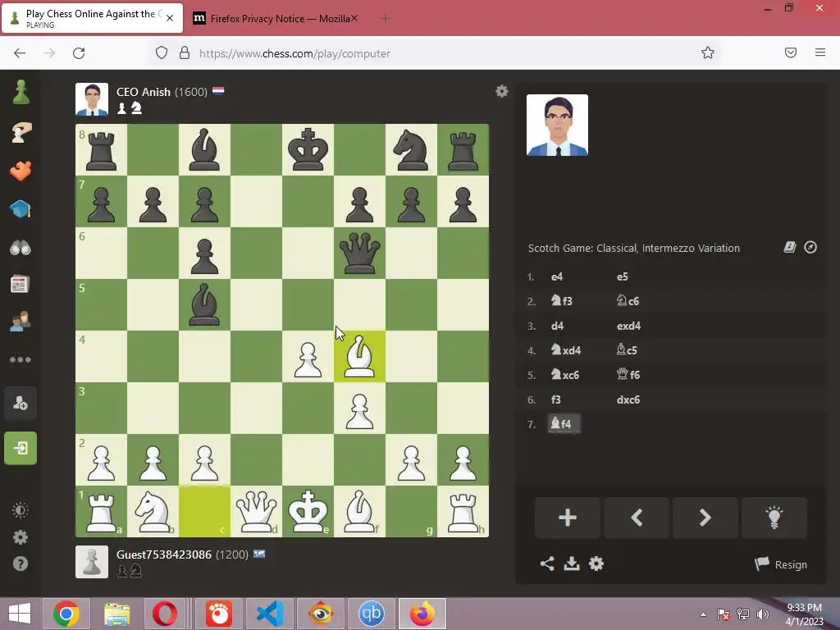
Task: Open sidebar Settings gear icon
Action: point(21,536)
